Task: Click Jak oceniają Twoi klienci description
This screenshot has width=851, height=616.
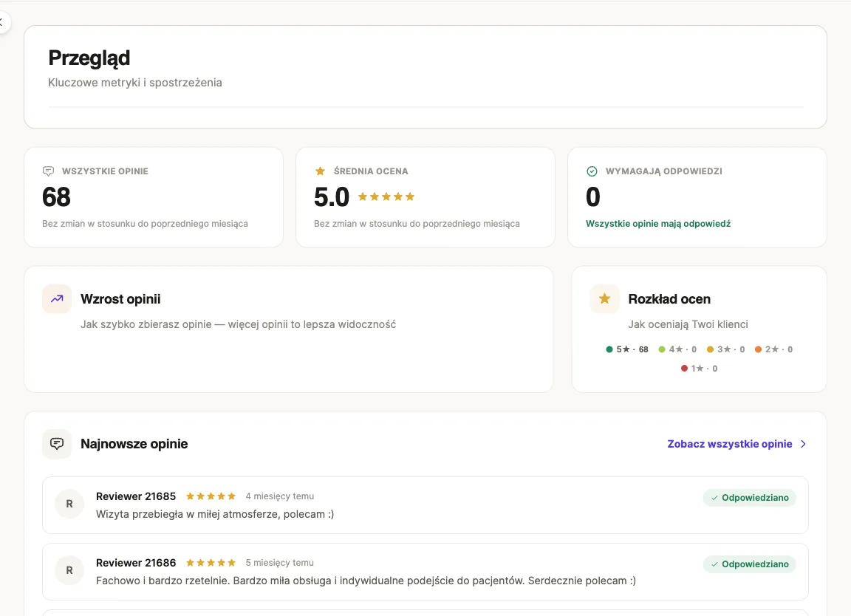Action: (688, 324)
